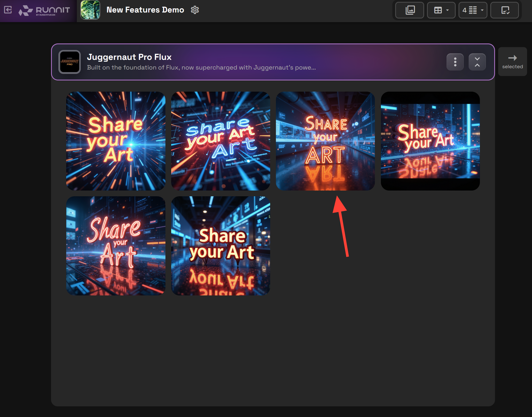Open three-dot menu for Juggernaut Pro Flux
Viewport: 532px width, 417px height.
(x=455, y=62)
